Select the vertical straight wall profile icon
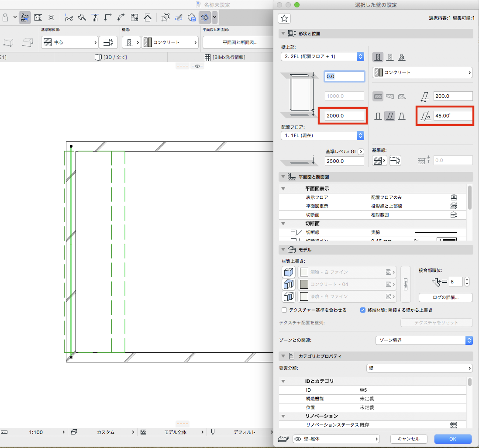This screenshot has width=479, height=448. click(378, 116)
